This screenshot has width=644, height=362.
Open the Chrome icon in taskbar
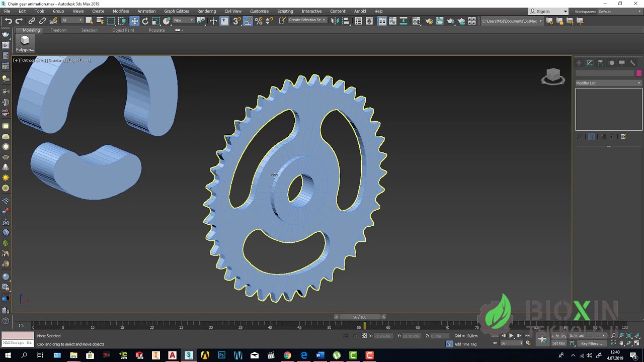(287, 356)
